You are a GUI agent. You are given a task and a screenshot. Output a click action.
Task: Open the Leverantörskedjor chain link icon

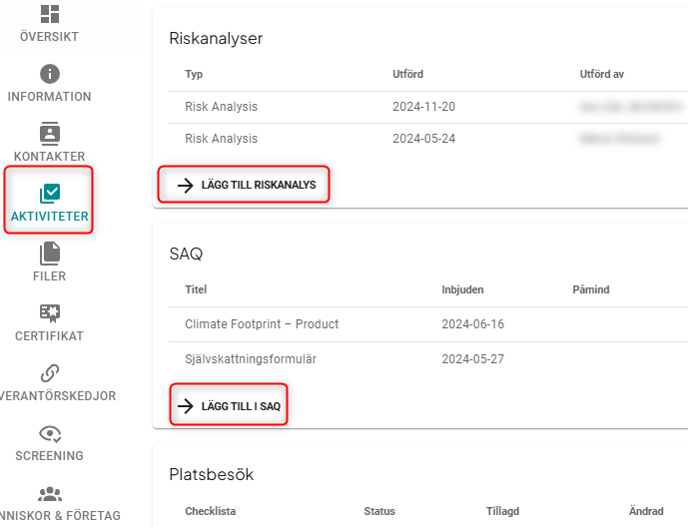tap(49, 373)
